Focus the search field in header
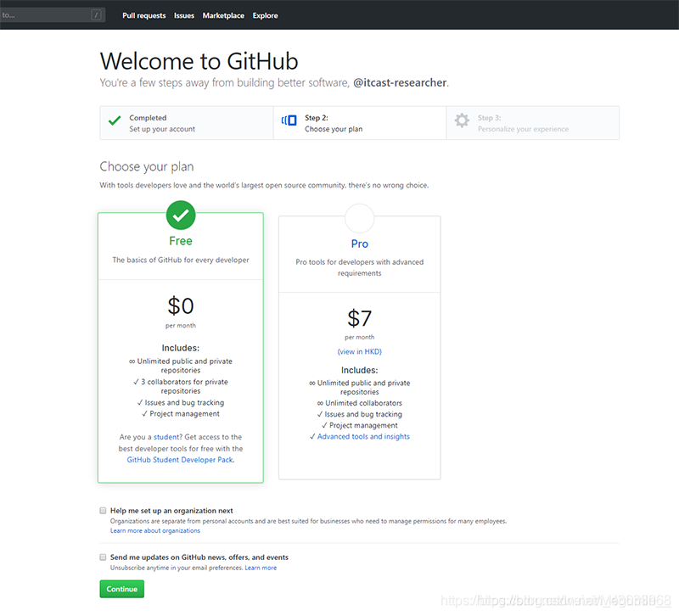Viewport: 679px width, 616px height. click(x=52, y=15)
